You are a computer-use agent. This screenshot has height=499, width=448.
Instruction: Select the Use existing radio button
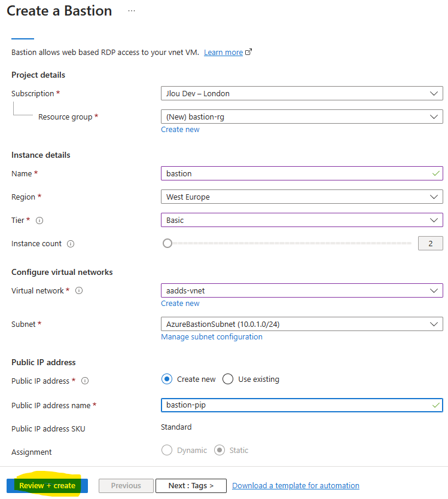228,379
